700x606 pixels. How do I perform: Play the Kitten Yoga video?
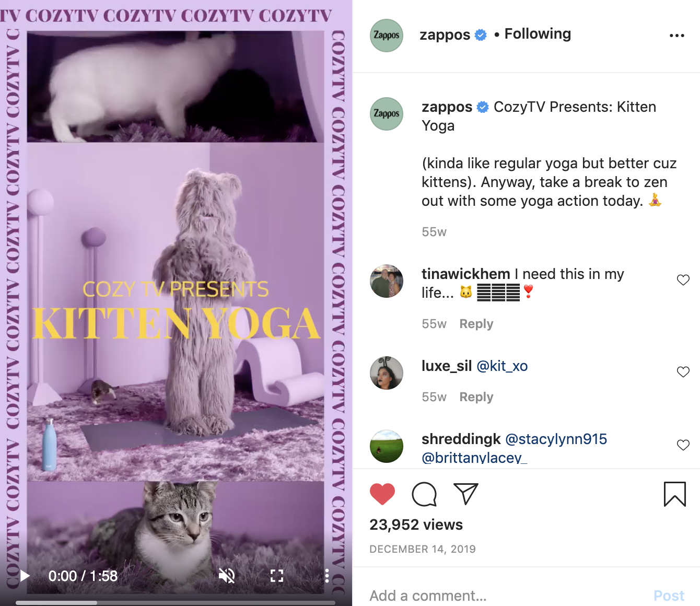click(x=25, y=576)
